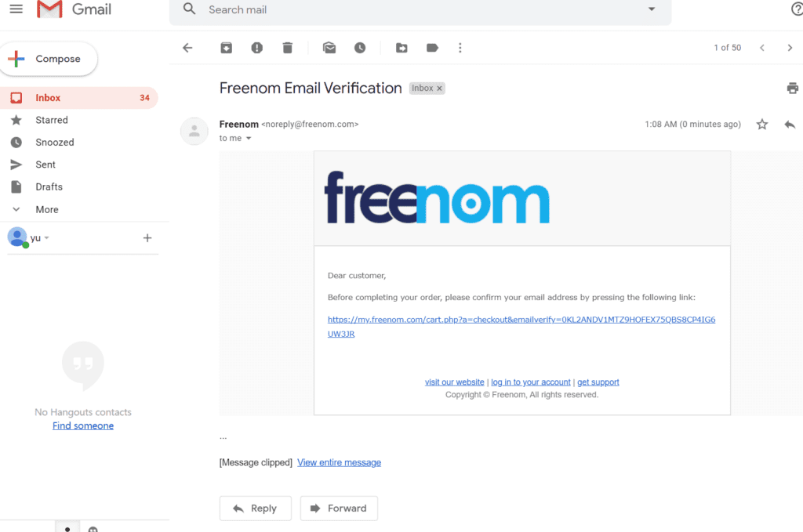Open the main Gmail hamburger menu

16,9
